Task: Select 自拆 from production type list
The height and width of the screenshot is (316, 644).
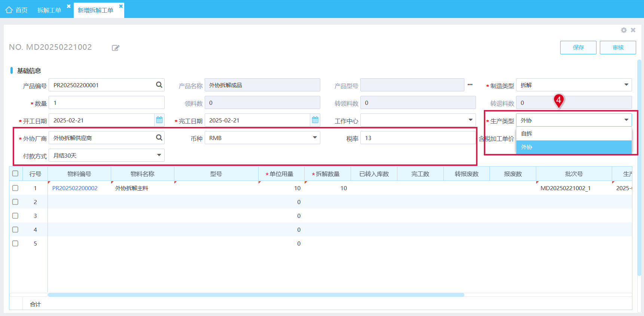Action: click(x=574, y=134)
